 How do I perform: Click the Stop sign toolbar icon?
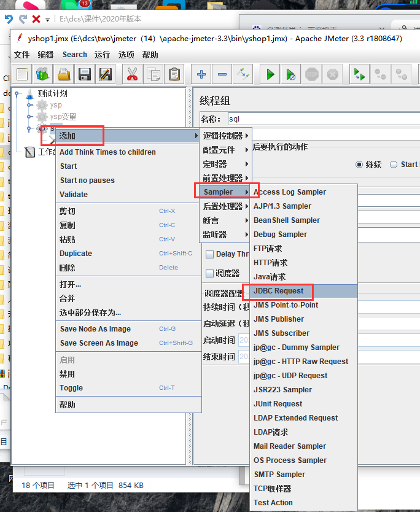pos(311,74)
